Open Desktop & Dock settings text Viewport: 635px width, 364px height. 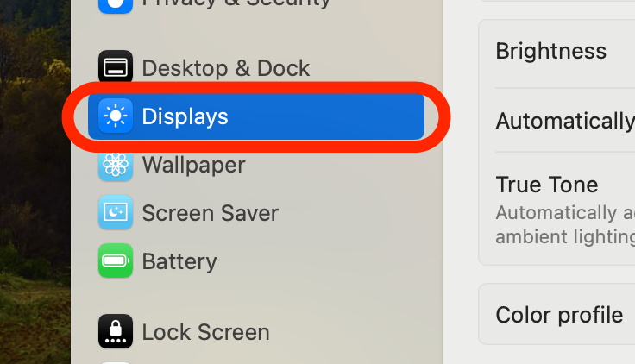click(225, 67)
